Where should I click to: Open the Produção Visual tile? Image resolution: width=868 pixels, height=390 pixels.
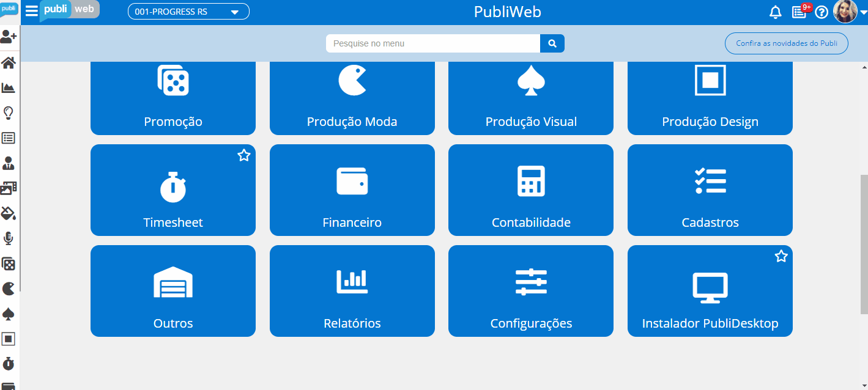tap(531, 98)
